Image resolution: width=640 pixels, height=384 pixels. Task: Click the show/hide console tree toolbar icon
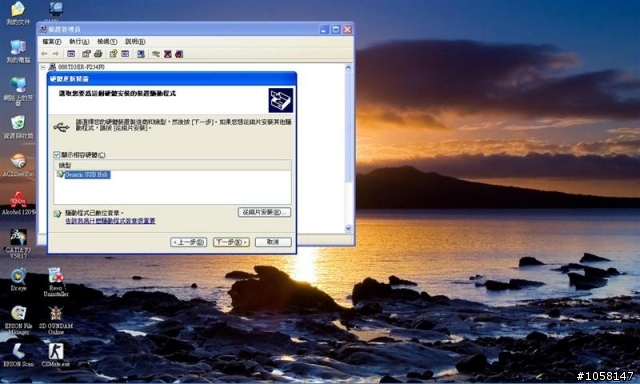pyautogui.click(x=71, y=54)
